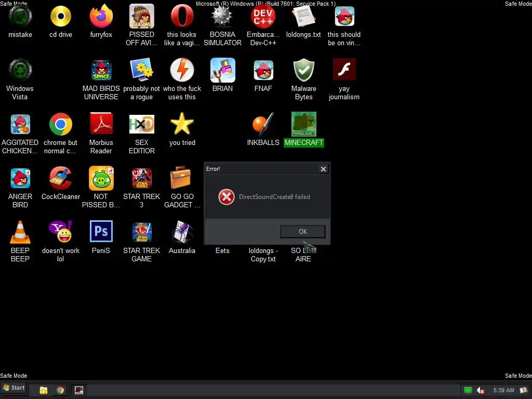The image size is (532, 399).
Task: Select the 'PISSED OFF AVI...' Angry Birds Seasons icon
Action: pyautogui.click(x=141, y=16)
